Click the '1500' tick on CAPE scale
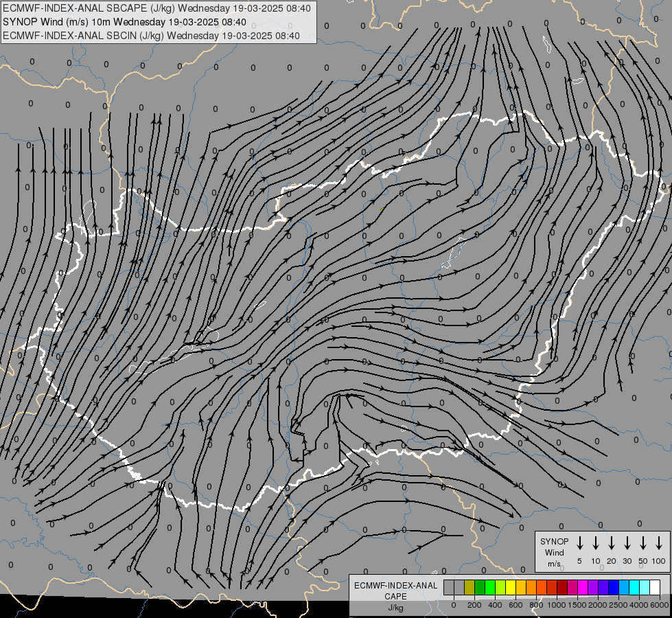 (577, 605)
